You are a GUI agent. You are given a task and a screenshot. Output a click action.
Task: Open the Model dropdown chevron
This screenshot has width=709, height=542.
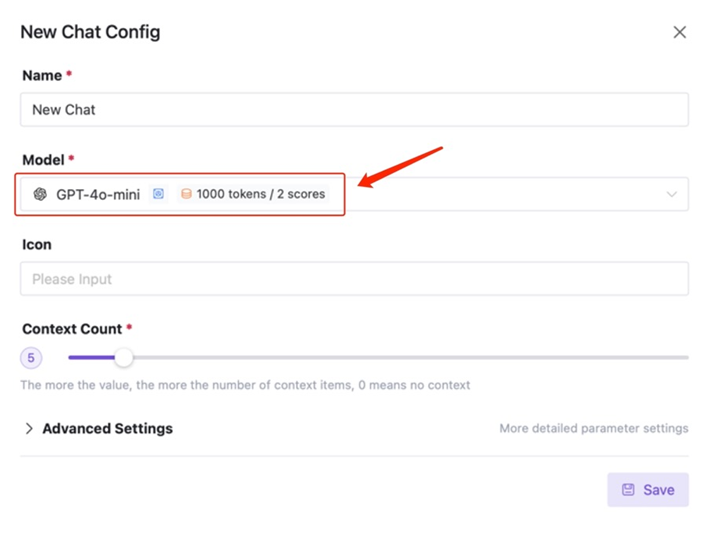(671, 194)
